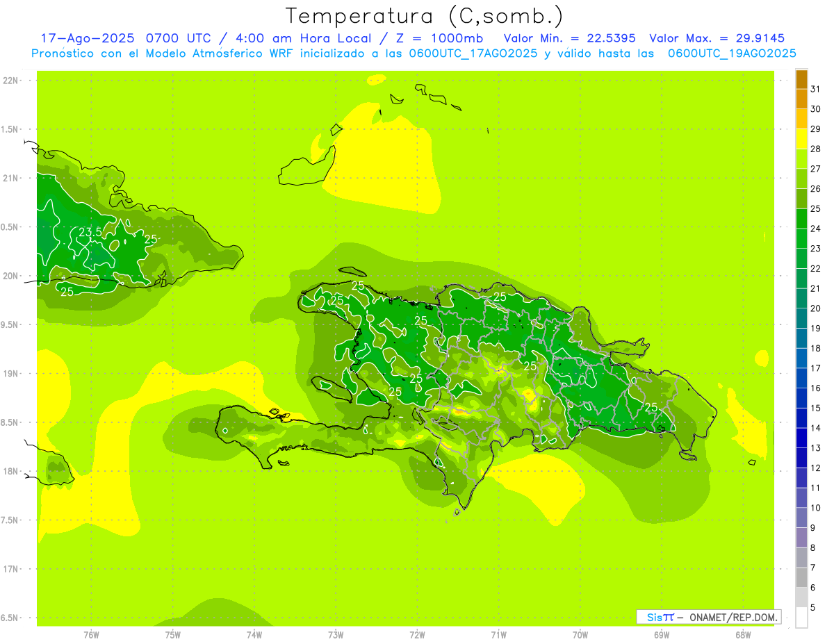Click the '8.5N' latitude label

pos(10,422)
